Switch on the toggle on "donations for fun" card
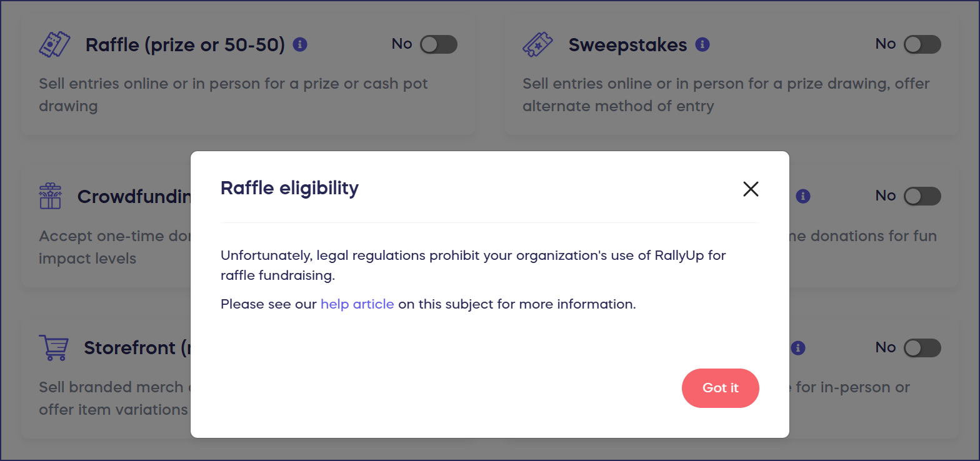This screenshot has height=461, width=980. click(922, 196)
